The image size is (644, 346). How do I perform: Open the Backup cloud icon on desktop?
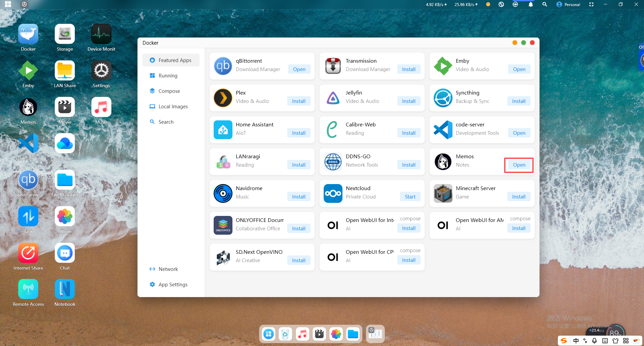point(65,143)
